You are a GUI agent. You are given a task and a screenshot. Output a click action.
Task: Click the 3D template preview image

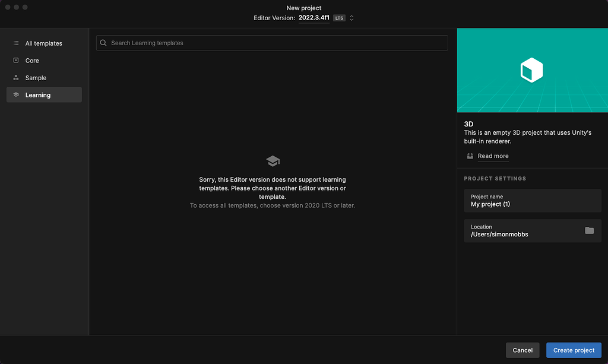532,69
